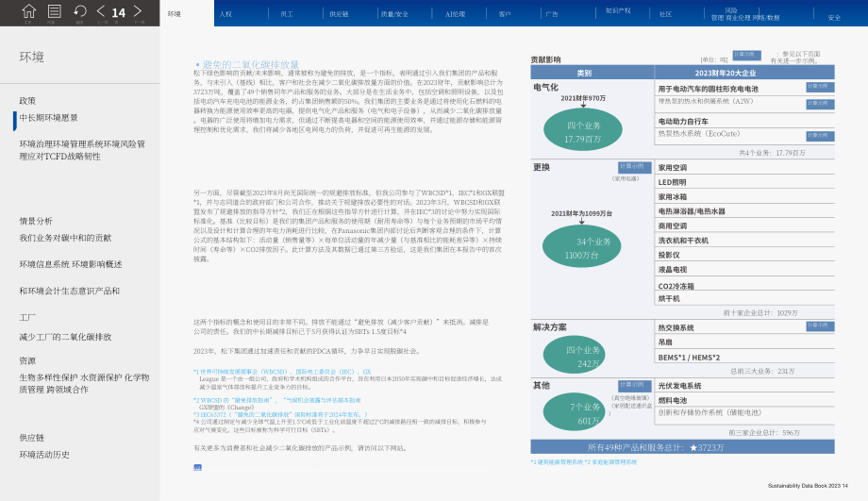Open the 广告 tab

552,14
